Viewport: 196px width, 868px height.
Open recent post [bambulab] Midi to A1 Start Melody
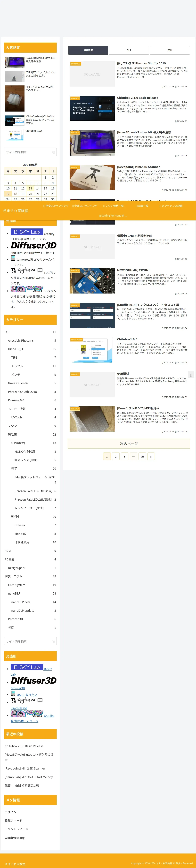click(x=29, y=777)
